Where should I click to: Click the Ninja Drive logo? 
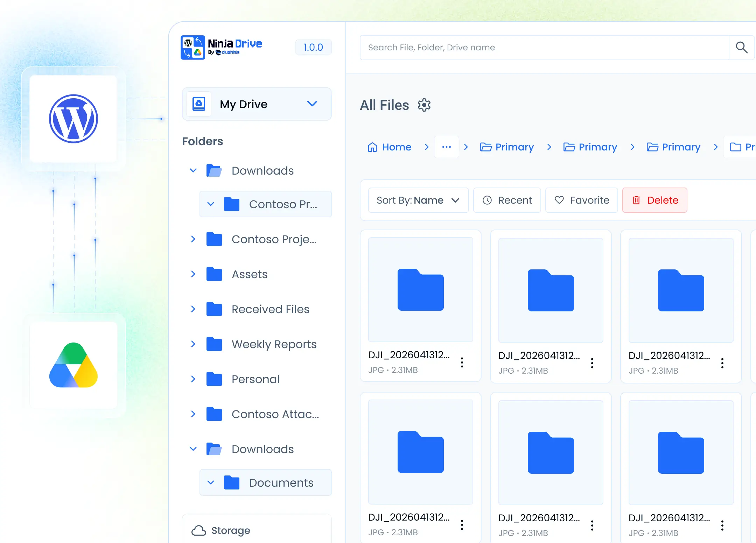(x=222, y=47)
